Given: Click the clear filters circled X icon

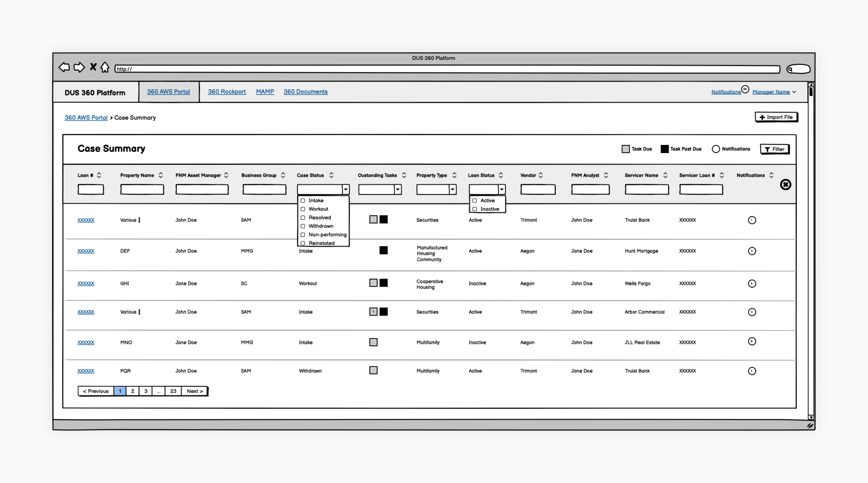Looking at the screenshot, I should point(785,185).
